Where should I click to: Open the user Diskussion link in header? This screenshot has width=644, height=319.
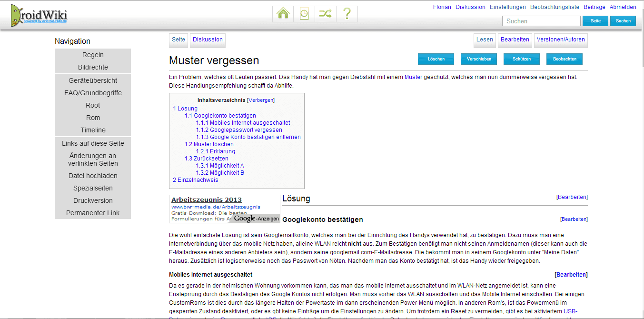(x=470, y=7)
